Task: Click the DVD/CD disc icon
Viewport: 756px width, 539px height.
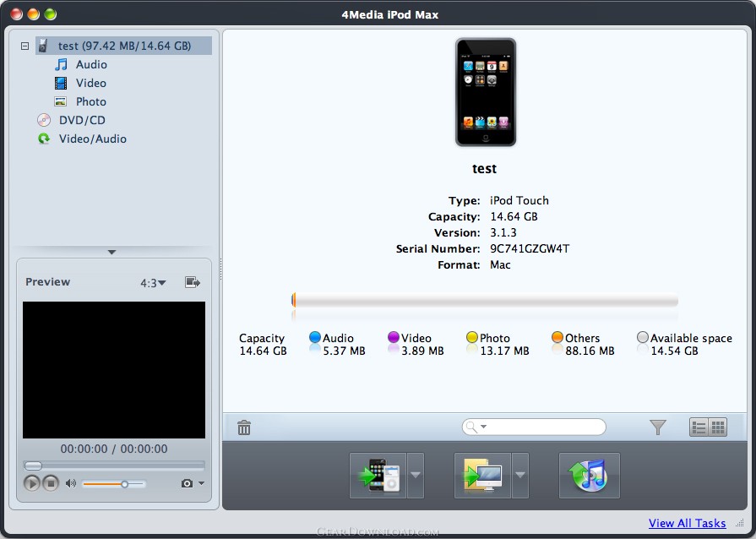Action: coord(44,120)
